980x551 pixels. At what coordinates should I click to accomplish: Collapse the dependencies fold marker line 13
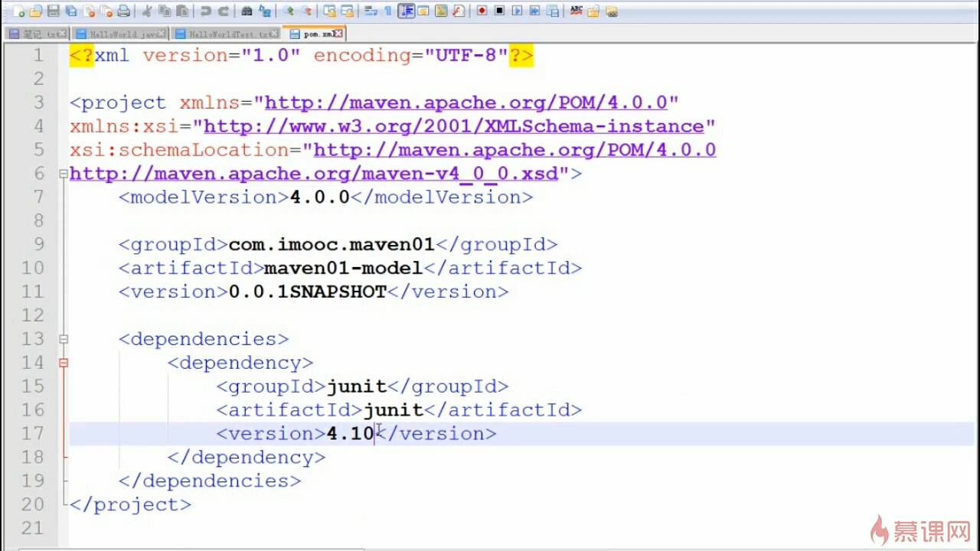tap(64, 339)
